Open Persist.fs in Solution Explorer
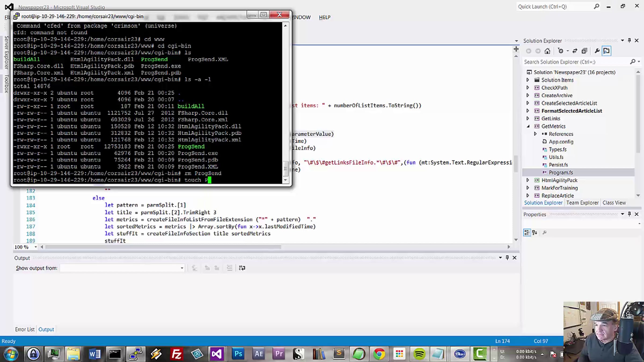Viewport: 644px width, 362px height. 558,165
